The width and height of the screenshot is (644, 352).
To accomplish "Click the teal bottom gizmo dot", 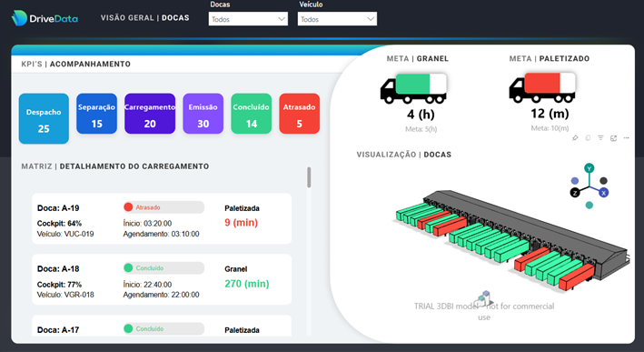I will (x=590, y=206).
